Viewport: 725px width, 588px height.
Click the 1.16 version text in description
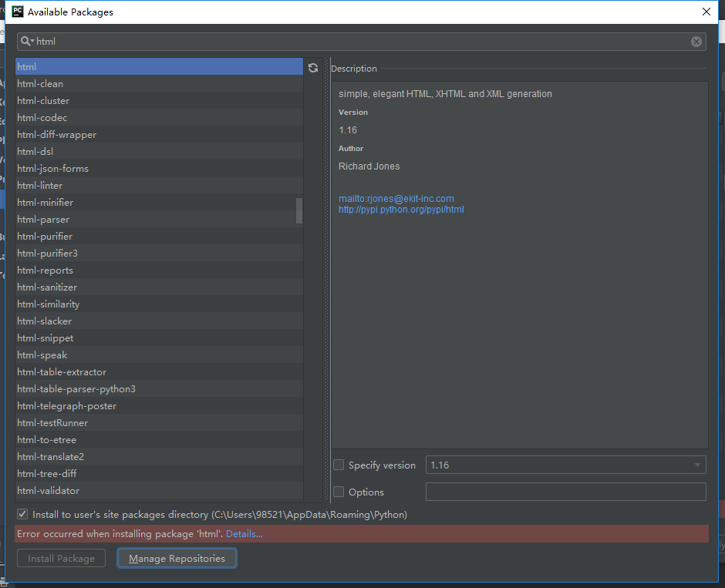(348, 130)
